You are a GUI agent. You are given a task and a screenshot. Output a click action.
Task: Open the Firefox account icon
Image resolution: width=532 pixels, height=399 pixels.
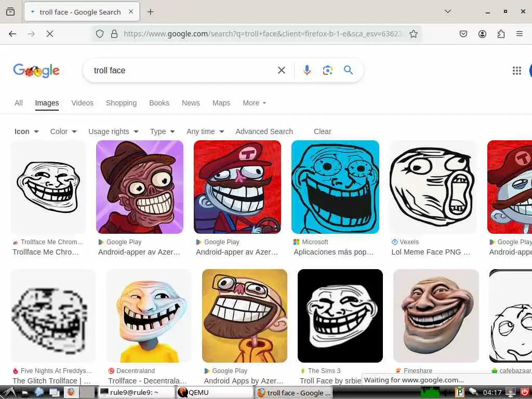482,34
